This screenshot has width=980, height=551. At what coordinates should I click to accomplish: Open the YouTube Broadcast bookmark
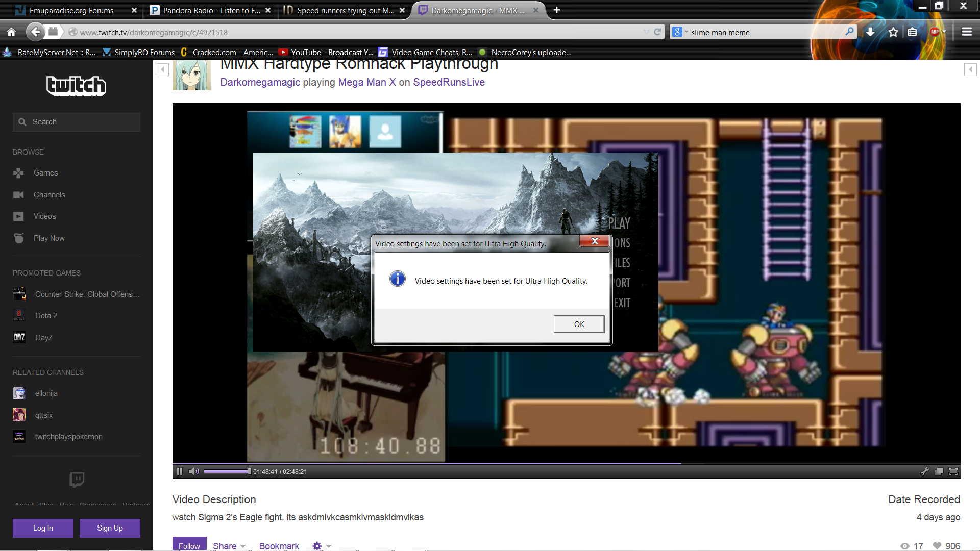326,52
